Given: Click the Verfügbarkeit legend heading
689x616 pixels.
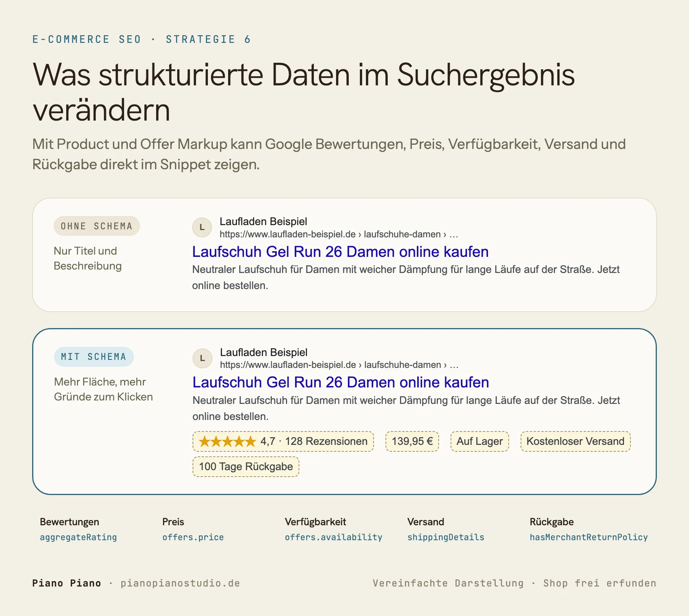Looking at the screenshot, I should click(x=315, y=522).
